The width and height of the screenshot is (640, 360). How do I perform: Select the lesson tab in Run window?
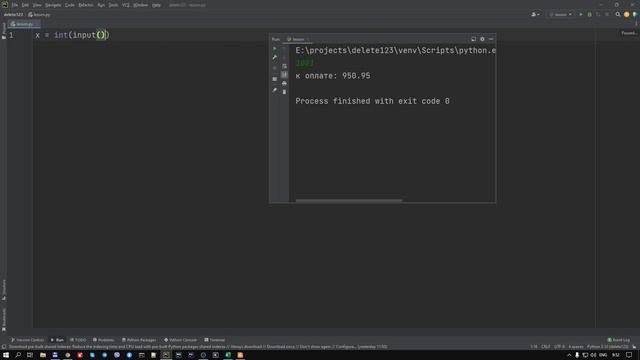coord(298,39)
